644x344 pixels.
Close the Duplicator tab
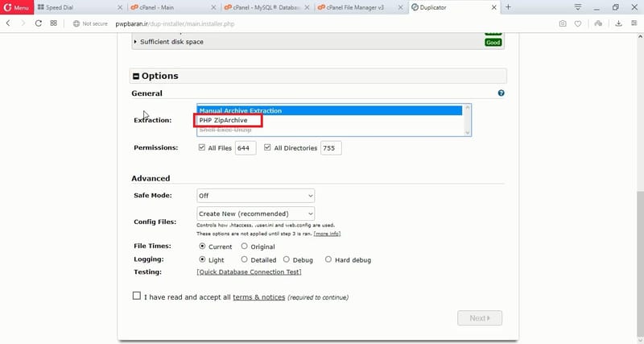pos(494,7)
